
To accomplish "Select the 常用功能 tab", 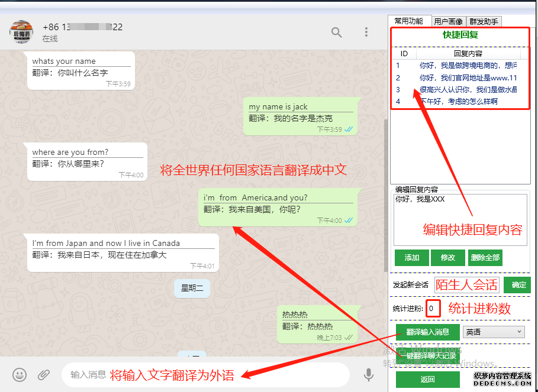I will (410, 21).
